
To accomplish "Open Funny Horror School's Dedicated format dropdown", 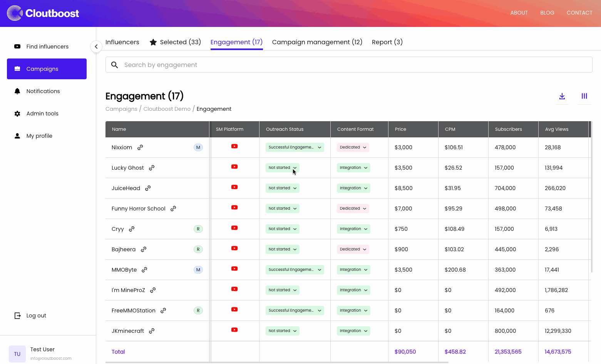I will click(x=353, y=209).
